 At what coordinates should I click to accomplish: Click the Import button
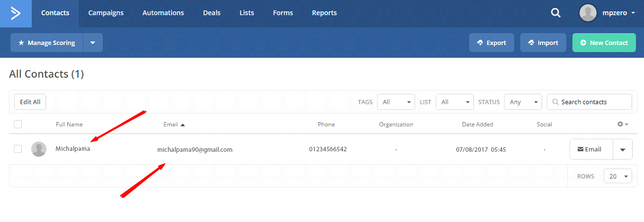pyautogui.click(x=543, y=43)
